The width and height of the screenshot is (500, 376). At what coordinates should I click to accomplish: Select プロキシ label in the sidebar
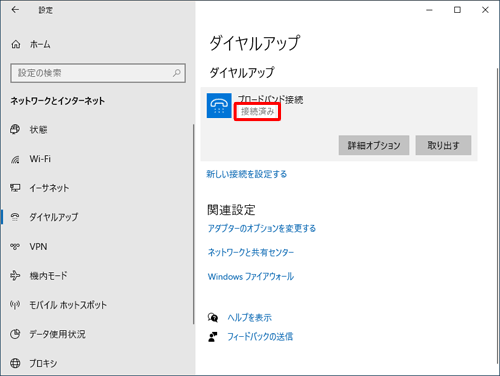pos(43,363)
